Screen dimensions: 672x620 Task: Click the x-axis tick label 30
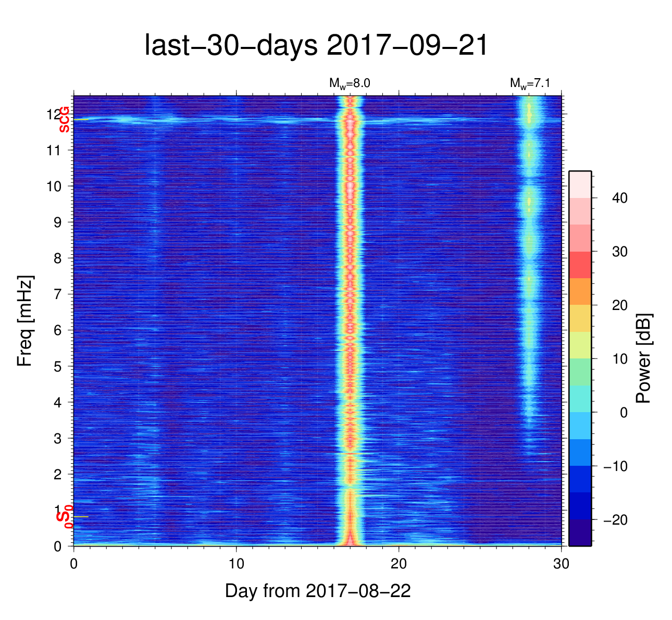tap(561, 564)
